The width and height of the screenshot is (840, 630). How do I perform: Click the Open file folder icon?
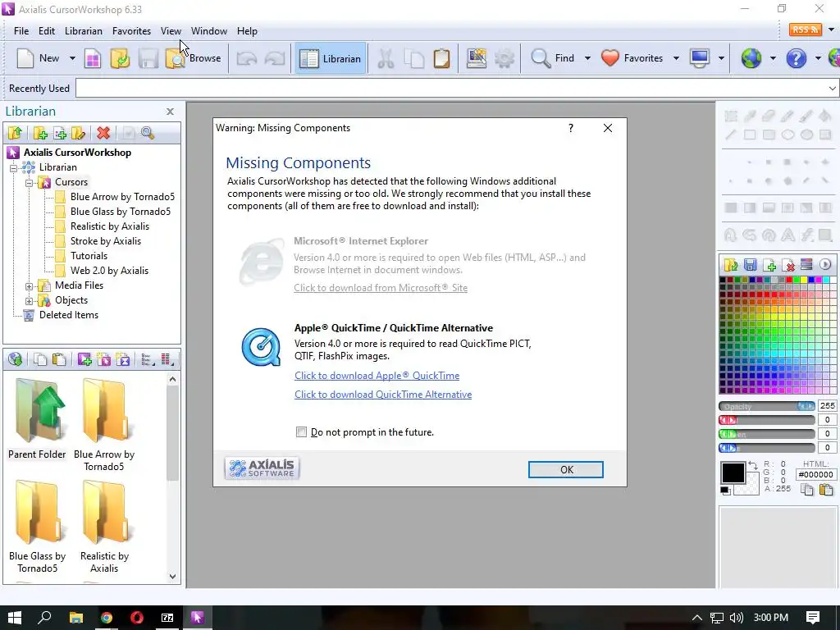point(120,58)
